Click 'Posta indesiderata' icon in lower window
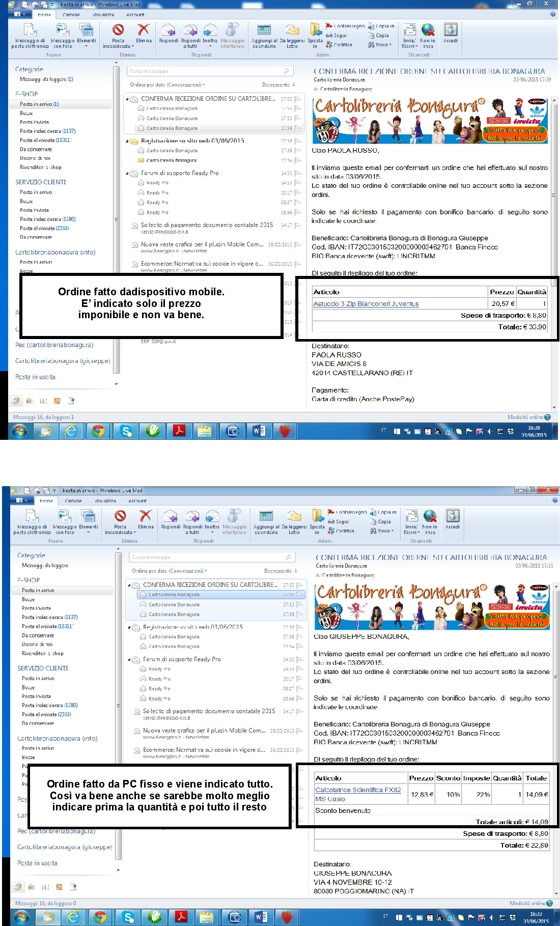The height and width of the screenshot is (926, 560). (x=120, y=516)
